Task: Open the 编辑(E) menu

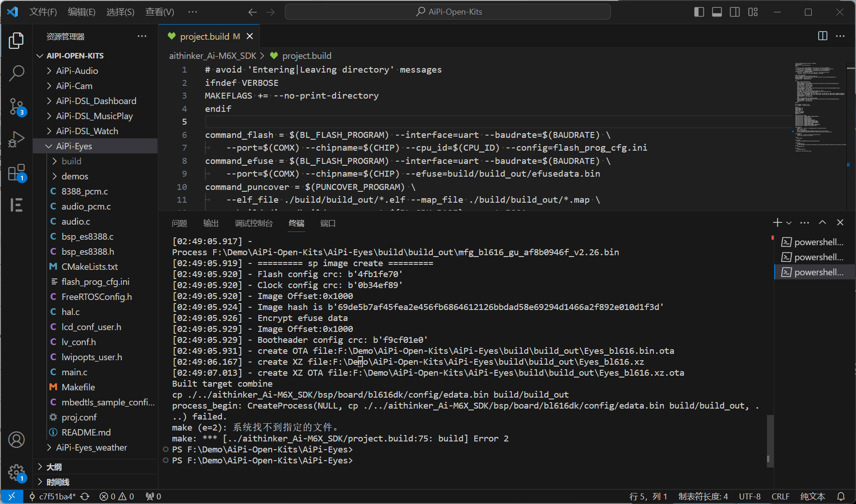Action: [82, 12]
